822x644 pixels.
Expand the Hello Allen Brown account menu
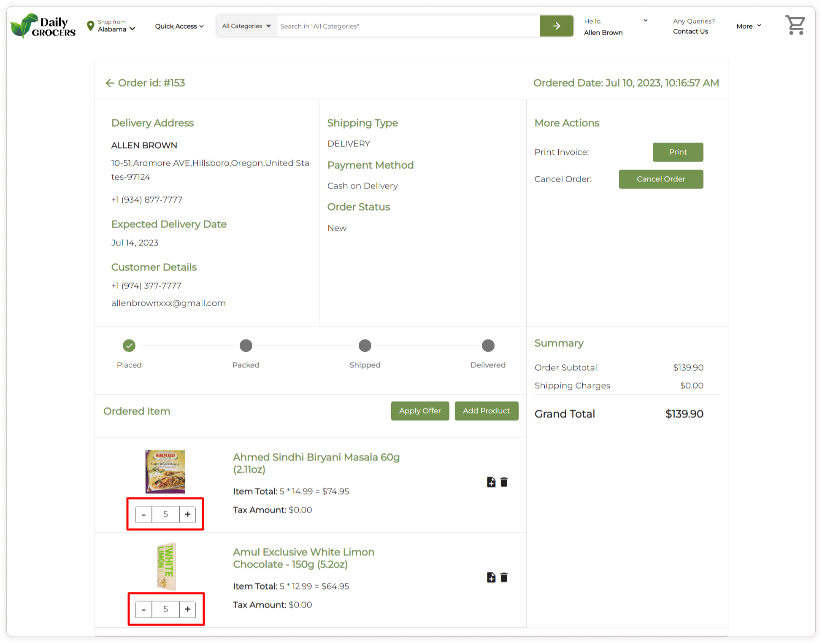coord(616,27)
